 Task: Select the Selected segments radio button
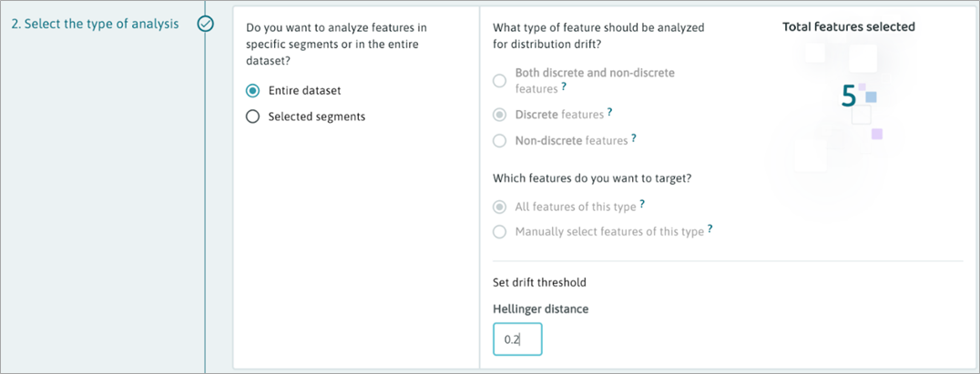[252, 116]
